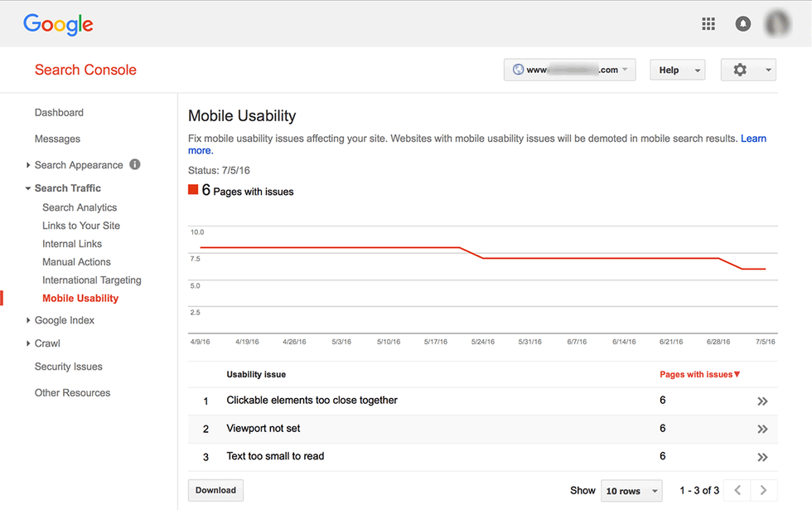
Task: Collapse the Search Traffic section
Action: (x=28, y=189)
